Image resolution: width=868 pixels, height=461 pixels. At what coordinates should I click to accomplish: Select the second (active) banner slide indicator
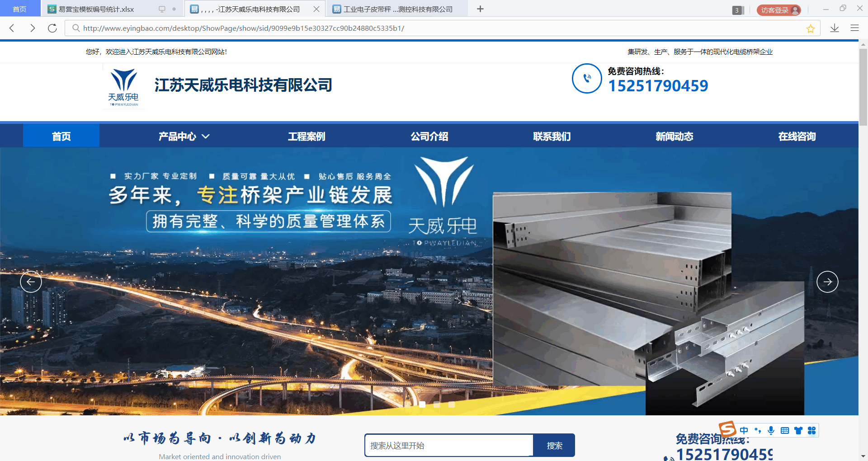click(422, 404)
